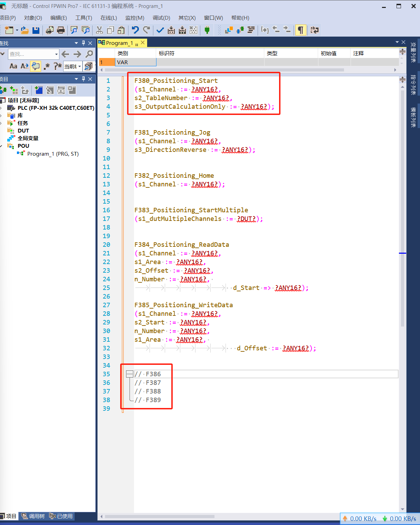420x525 pixels.
Task: Click the blue floppy disk save icon
Action: coord(36,30)
